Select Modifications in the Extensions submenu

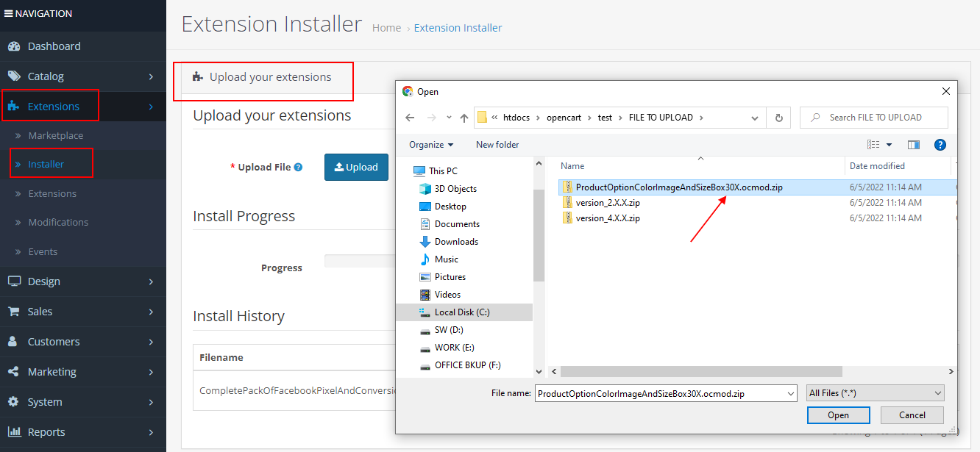(x=58, y=223)
